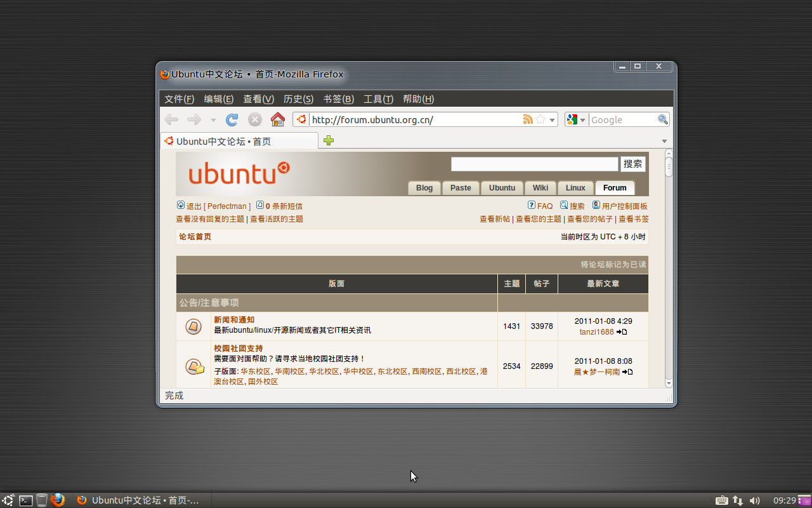Open the 帮助(H) menu
The image size is (812, 508).
coord(419,99)
